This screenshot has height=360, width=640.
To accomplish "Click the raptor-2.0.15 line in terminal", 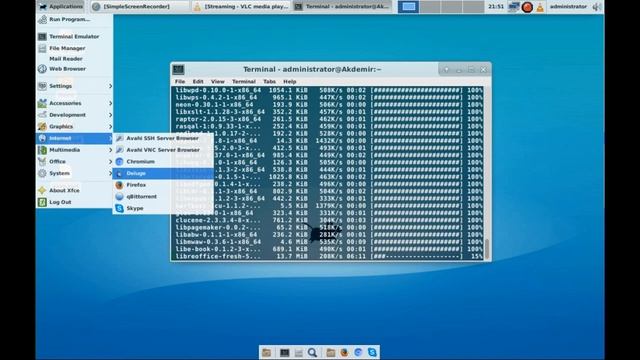I will coord(329,119).
